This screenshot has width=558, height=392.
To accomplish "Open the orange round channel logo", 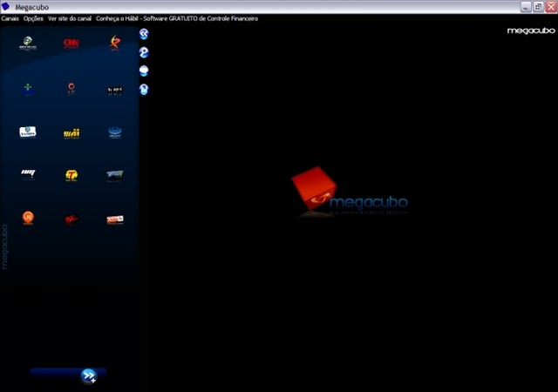I will click(x=28, y=218).
